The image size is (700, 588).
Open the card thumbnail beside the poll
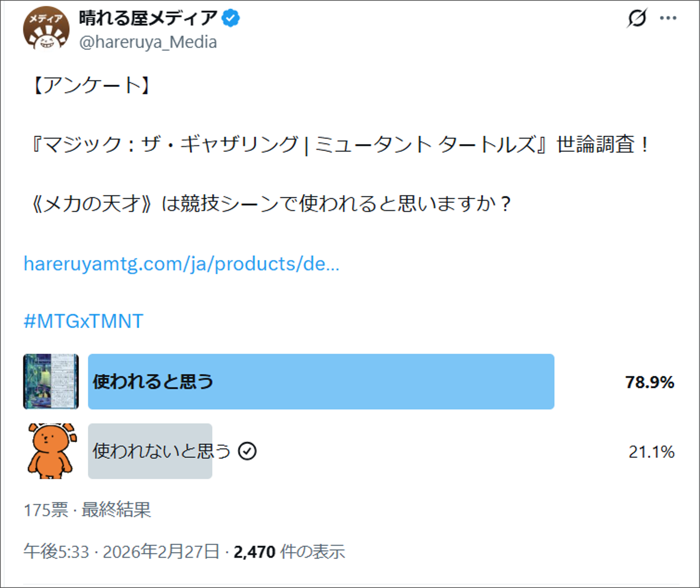tap(51, 381)
